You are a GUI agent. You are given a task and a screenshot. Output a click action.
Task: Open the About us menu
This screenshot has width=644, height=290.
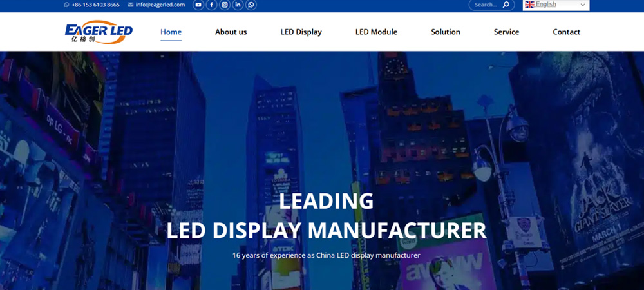point(231,32)
